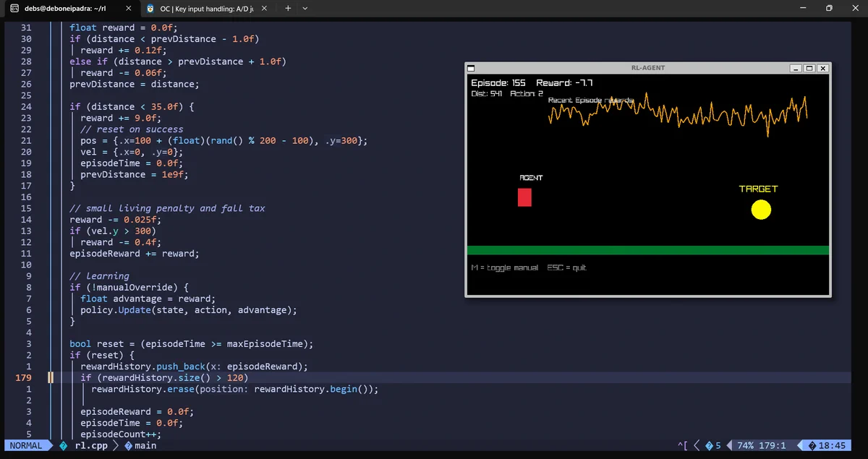The image size is (868, 459).
Task: Click the '^[' pending key indicator
Action: (x=682, y=445)
